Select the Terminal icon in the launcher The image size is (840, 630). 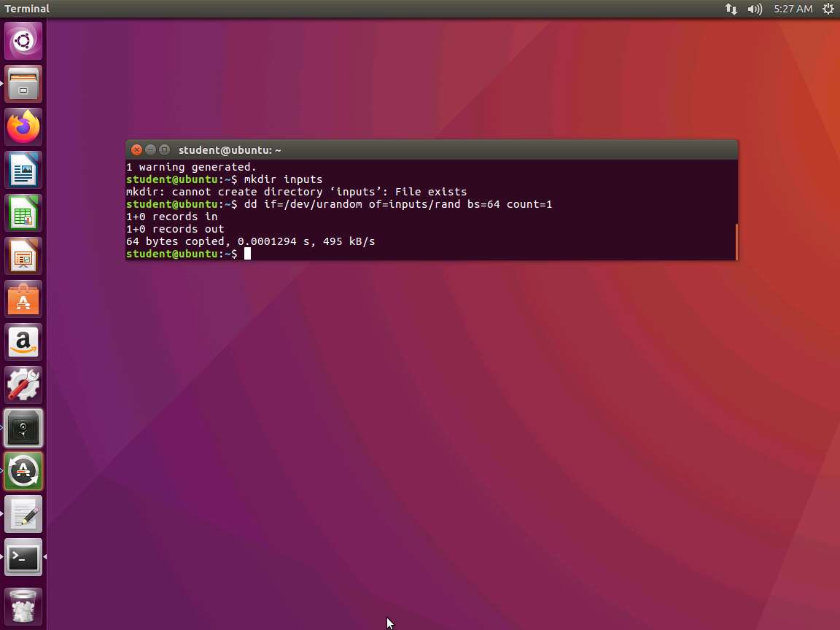click(23, 558)
